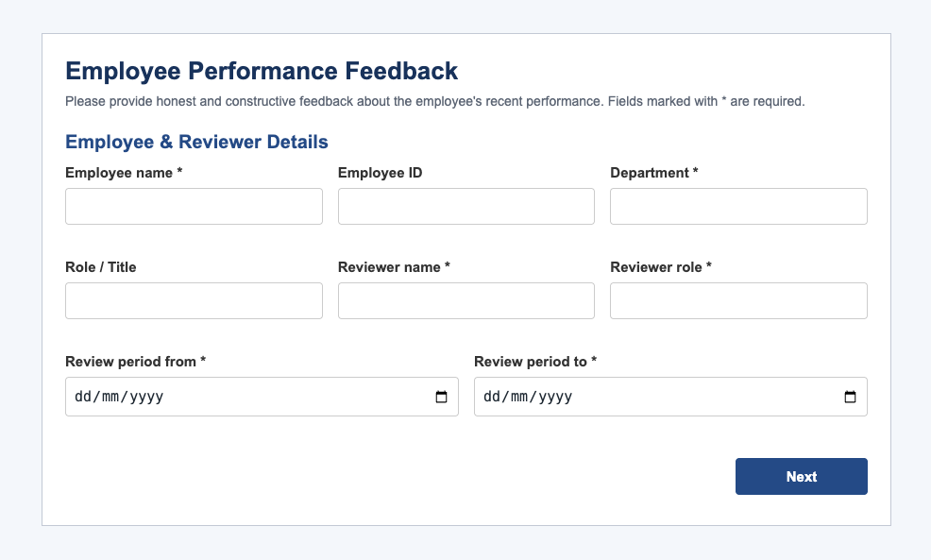Viewport: 931px width, 560px height.
Task: Open the Review period to calendar picker
Action: pos(850,397)
